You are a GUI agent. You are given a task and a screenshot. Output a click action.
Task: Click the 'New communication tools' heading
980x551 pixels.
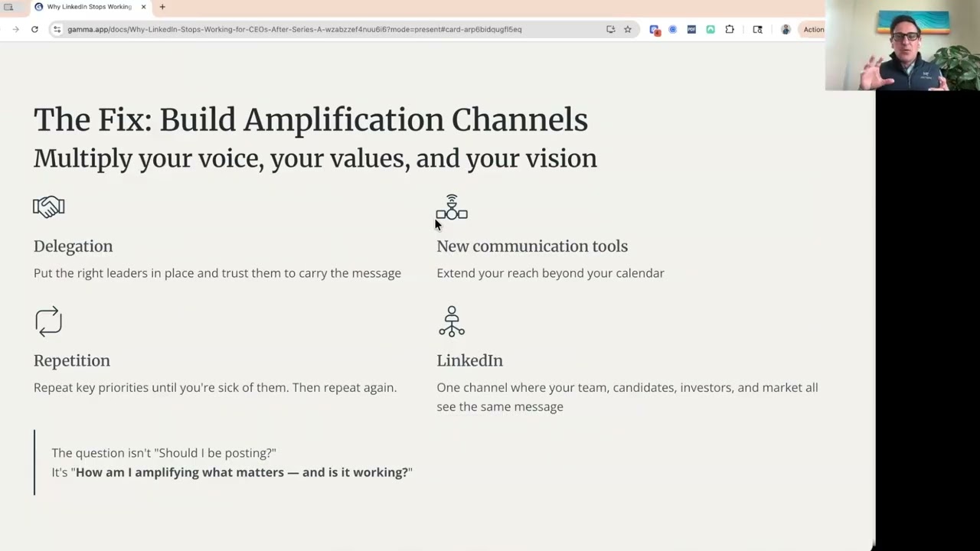point(532,246)
